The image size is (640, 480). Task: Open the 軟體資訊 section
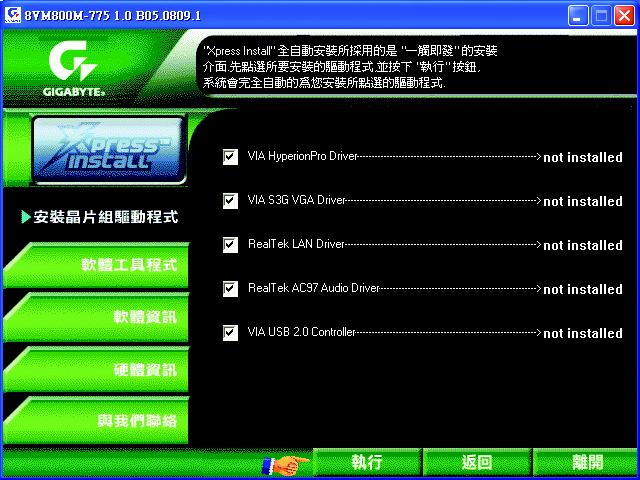pos(96,318)
